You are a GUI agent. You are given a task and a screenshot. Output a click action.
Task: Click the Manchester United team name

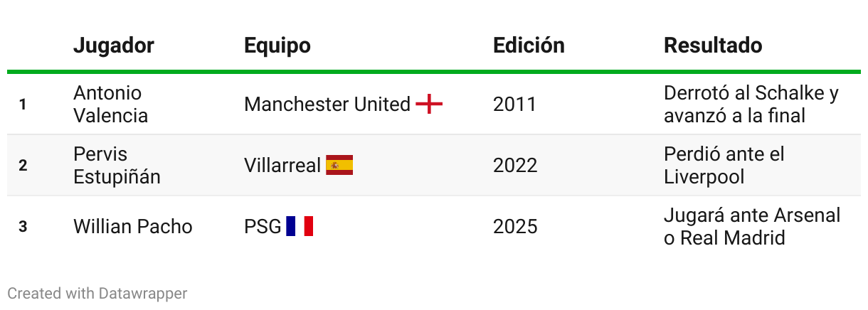tap(327, 105)
